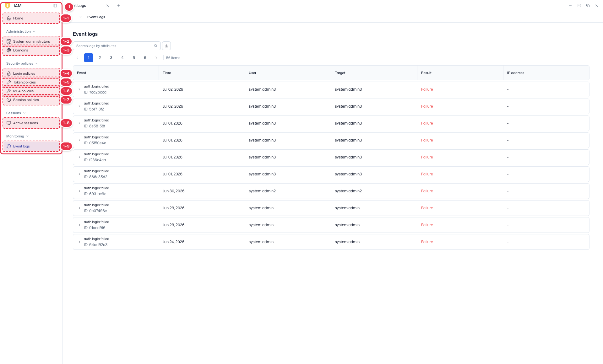Click the search magnifier icon

156,46
